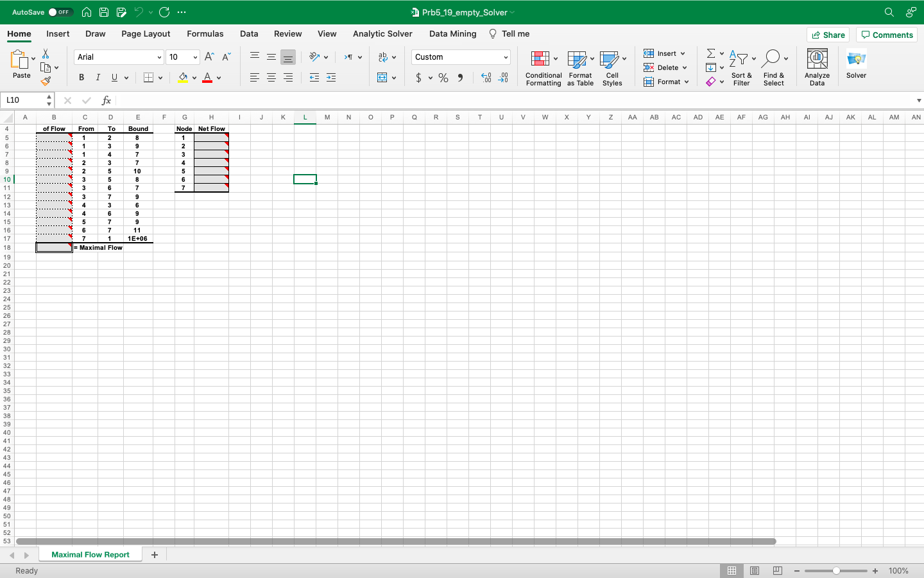Expand the formula bar
Screen dimensions: 924x578
point(919,100)
